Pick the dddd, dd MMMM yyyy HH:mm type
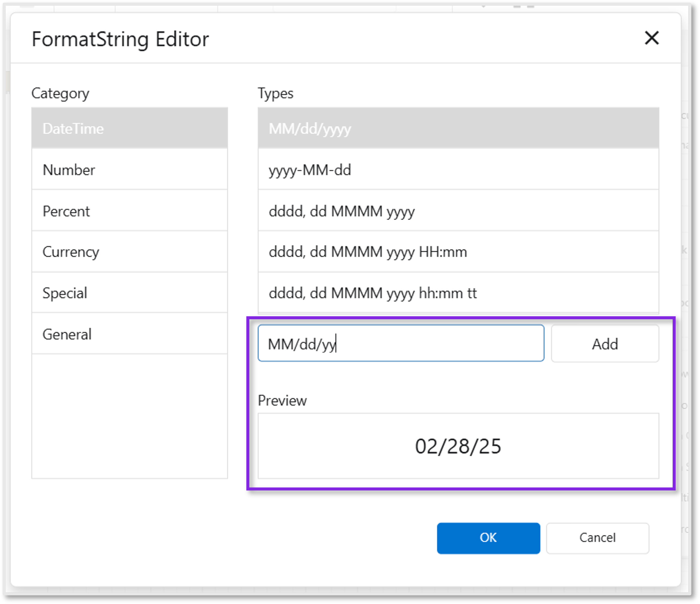 (458, 252)
